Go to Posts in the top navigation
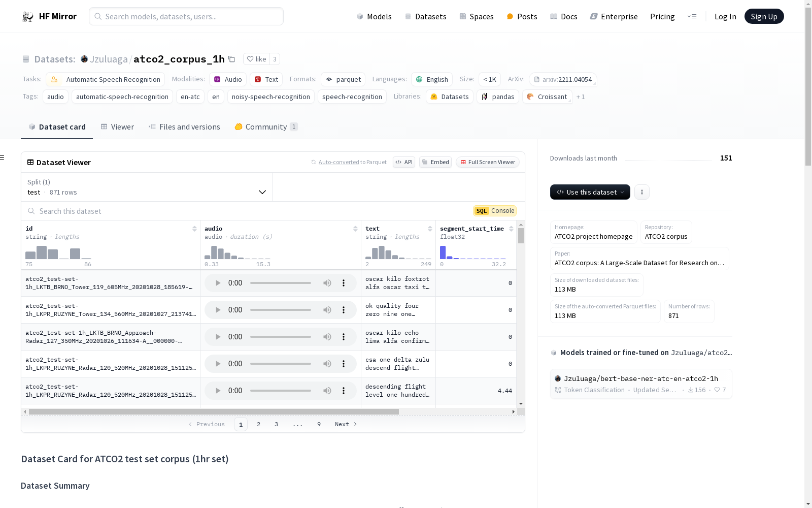The height and width of the screenshot is (508, 812). pos(522,16)
